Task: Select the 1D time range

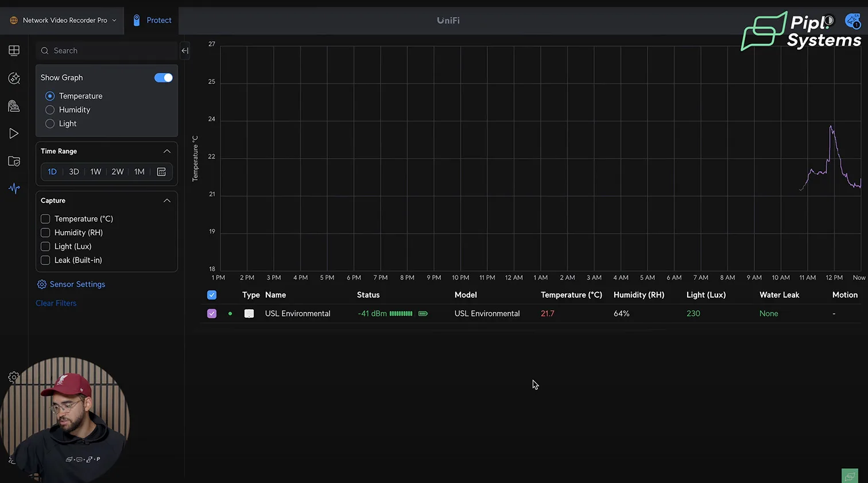Action: tap(52, 172)
